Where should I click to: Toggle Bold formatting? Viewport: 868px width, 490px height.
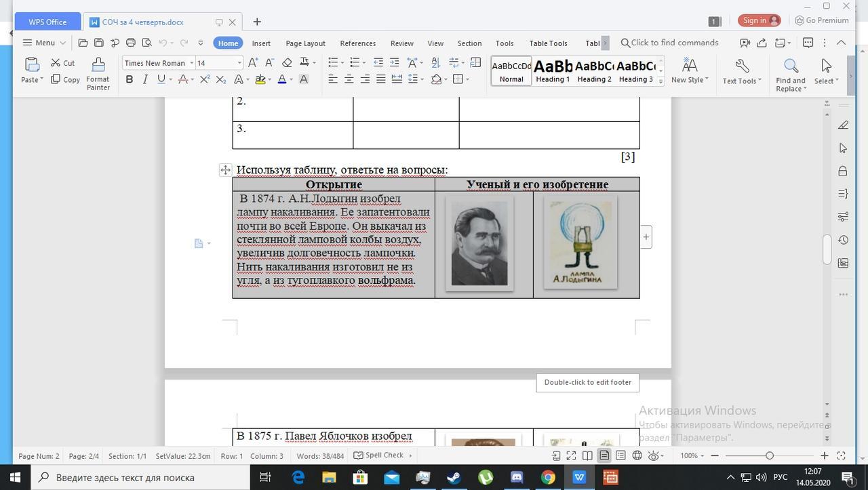pyautogui.click(x=129, y=79)
